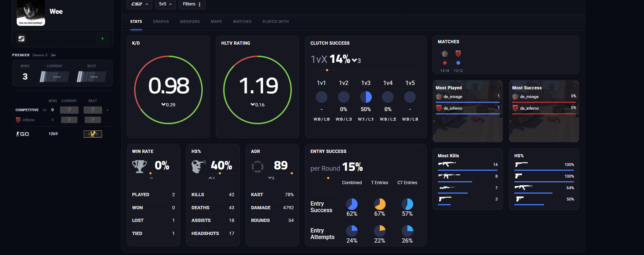Click the CS:GO logo icon
Viewport: 644px width, 255px height.
(x=23, y=134)
